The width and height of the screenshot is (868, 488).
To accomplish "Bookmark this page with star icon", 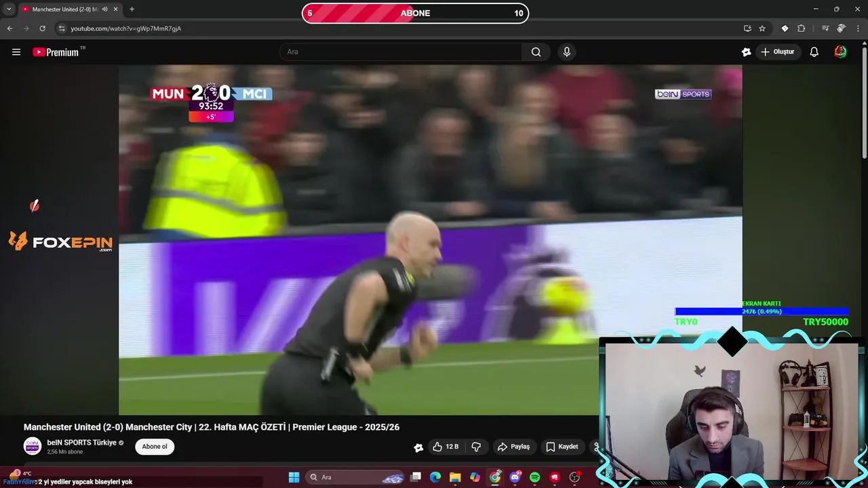I will pos(762,28).
